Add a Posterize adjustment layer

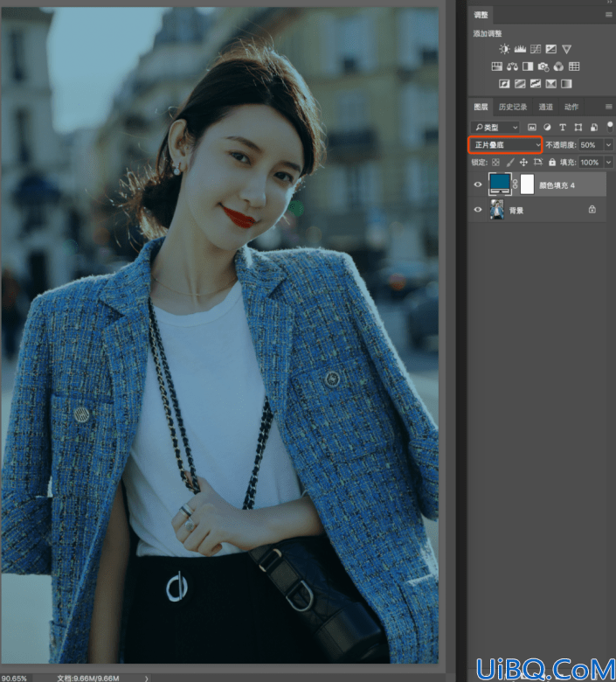pyautogui.click(x=520, y=84)
